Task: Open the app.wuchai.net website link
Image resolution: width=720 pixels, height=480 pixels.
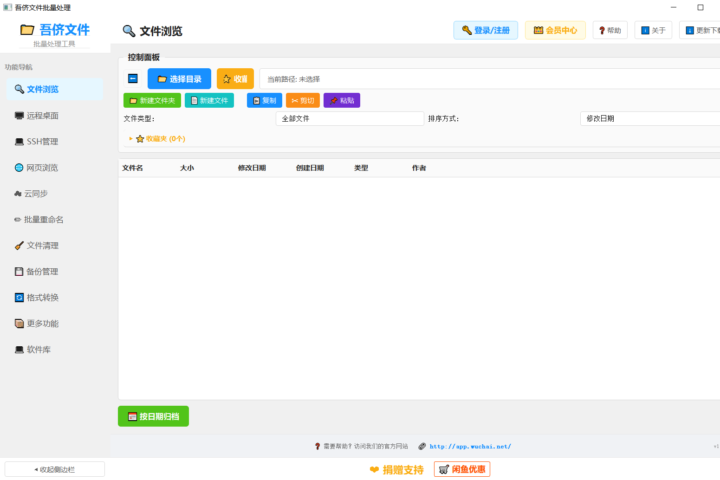Action: click(470, 446)
